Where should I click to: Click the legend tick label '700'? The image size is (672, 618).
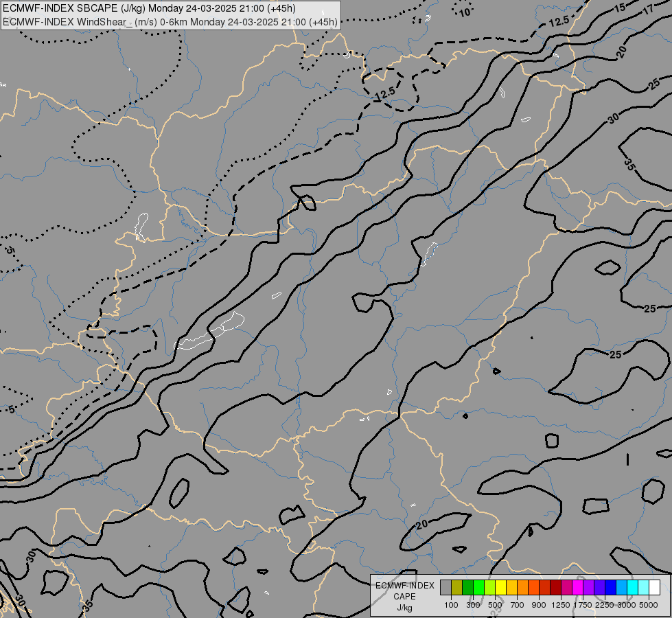(x=518, y=605)
